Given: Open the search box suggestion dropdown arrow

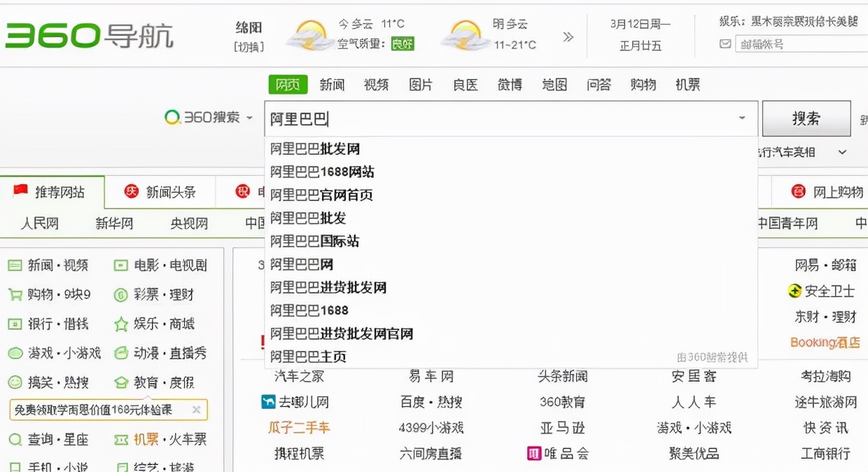Looking at the screenshot, I should [743, 119].
